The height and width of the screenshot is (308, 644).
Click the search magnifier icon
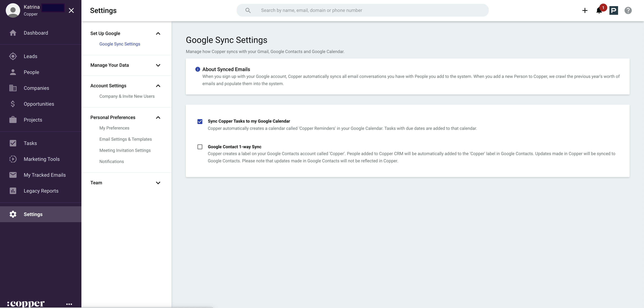[248, 10]
